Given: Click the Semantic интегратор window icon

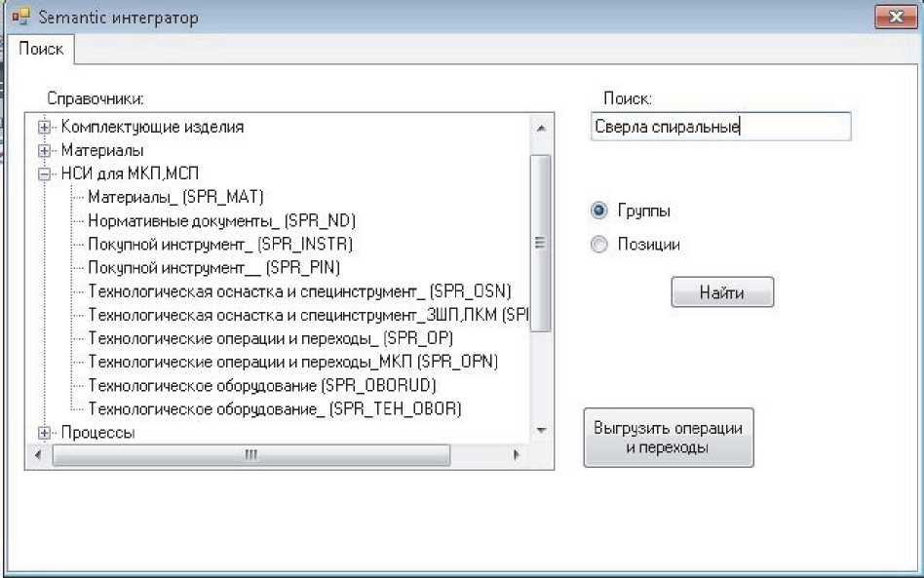Looking at the screenshot, I should (x=19, y=18).
